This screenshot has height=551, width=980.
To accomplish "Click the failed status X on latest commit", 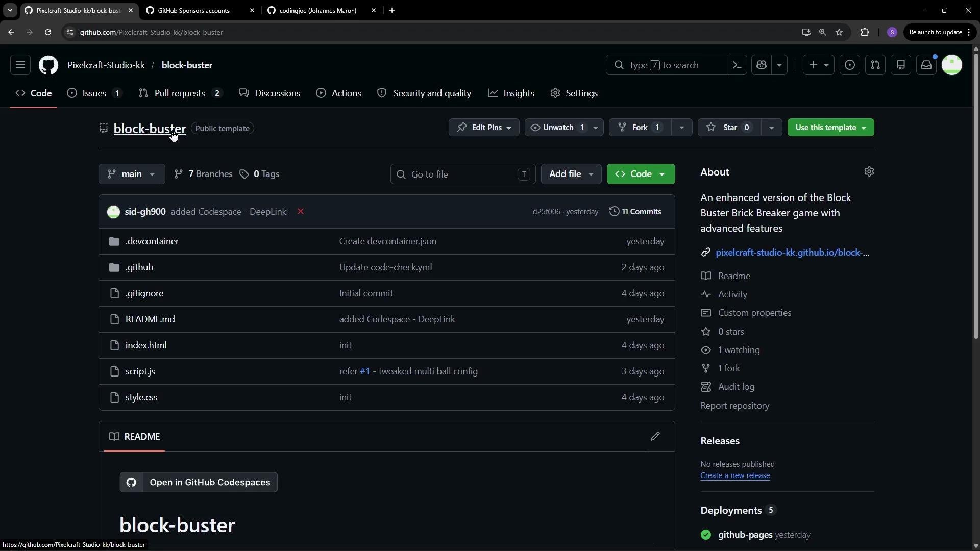I will tap(301, 211).
